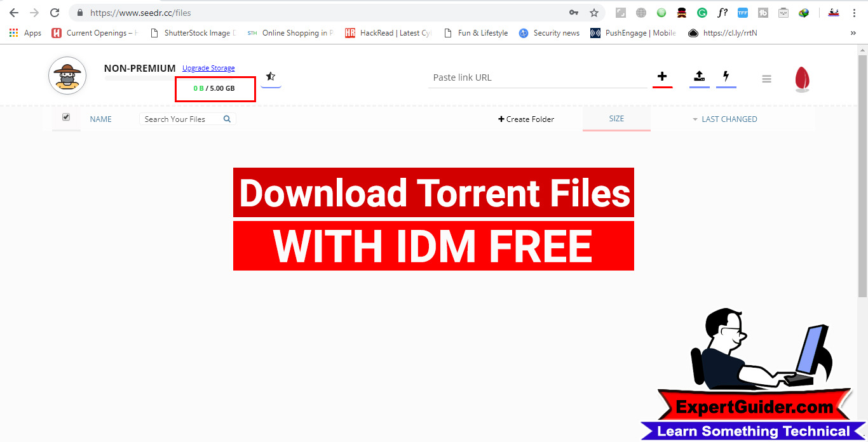Screen dimensions: 868x442
Task: Open the mustache hat extension icon
Action: click(x=682, y=13)
